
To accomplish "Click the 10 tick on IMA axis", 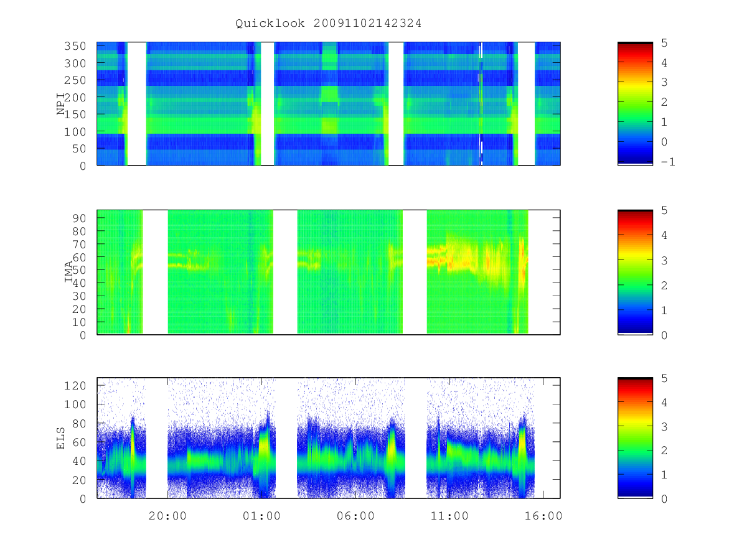I will (x=79, y=322).
